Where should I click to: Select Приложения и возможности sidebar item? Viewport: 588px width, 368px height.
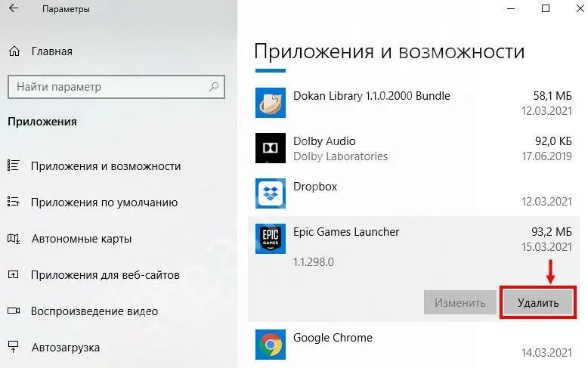tap(106, 166)
